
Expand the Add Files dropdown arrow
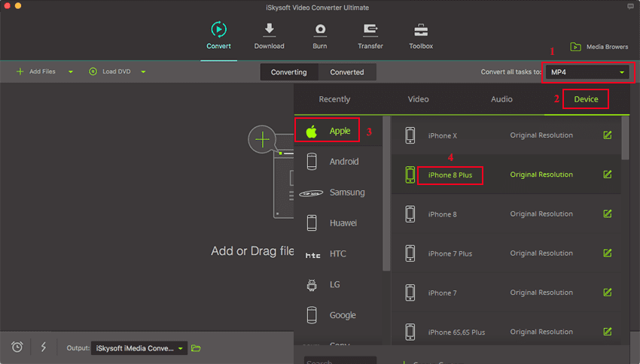click(71, 72)
